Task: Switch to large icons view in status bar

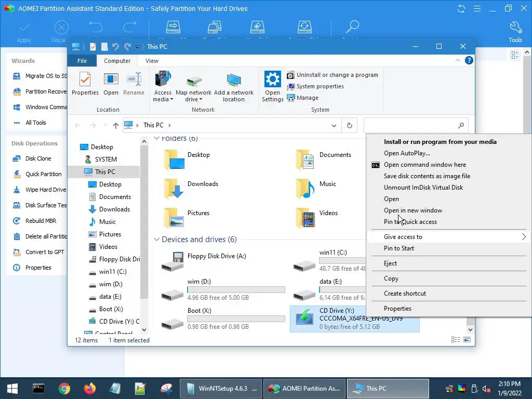Action: click(x=467, y=340)
